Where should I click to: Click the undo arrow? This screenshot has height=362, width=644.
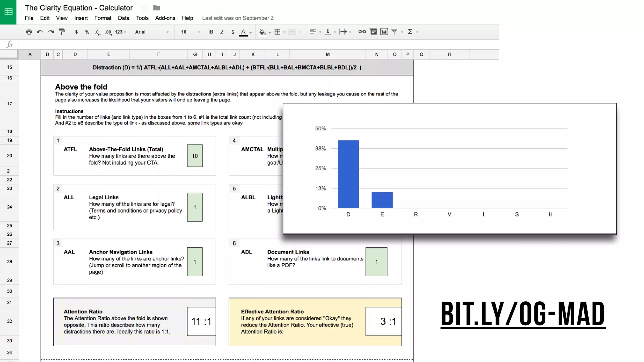click(x=40, y=32)
